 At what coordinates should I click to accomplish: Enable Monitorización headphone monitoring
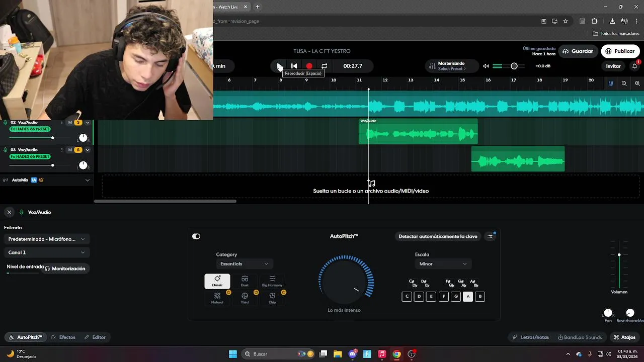point(65,268)
